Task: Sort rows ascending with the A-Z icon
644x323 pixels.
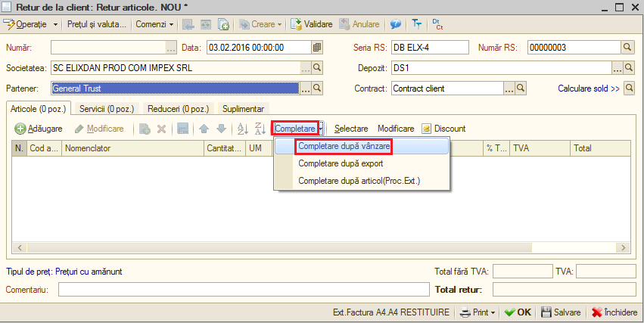Action: tap(243, 129)
